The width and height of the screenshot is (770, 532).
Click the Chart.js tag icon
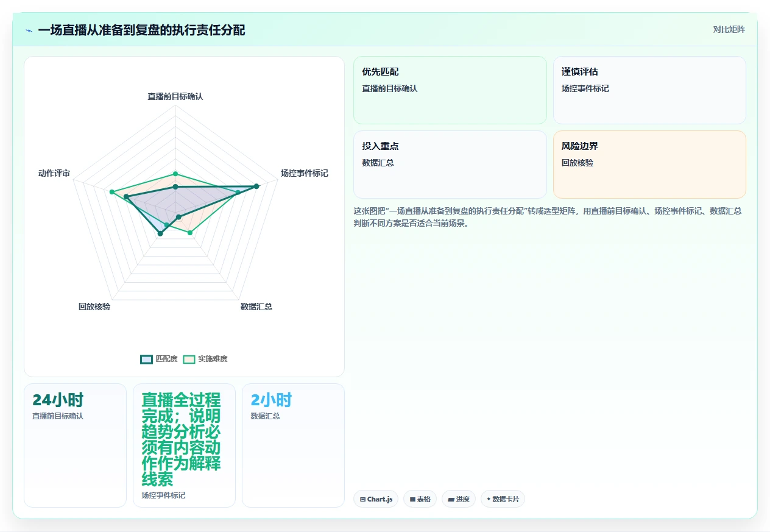[x=363, y=499]
